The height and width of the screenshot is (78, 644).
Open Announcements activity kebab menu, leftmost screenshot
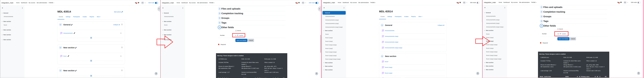pyautogui.click(x=121, y=33)
